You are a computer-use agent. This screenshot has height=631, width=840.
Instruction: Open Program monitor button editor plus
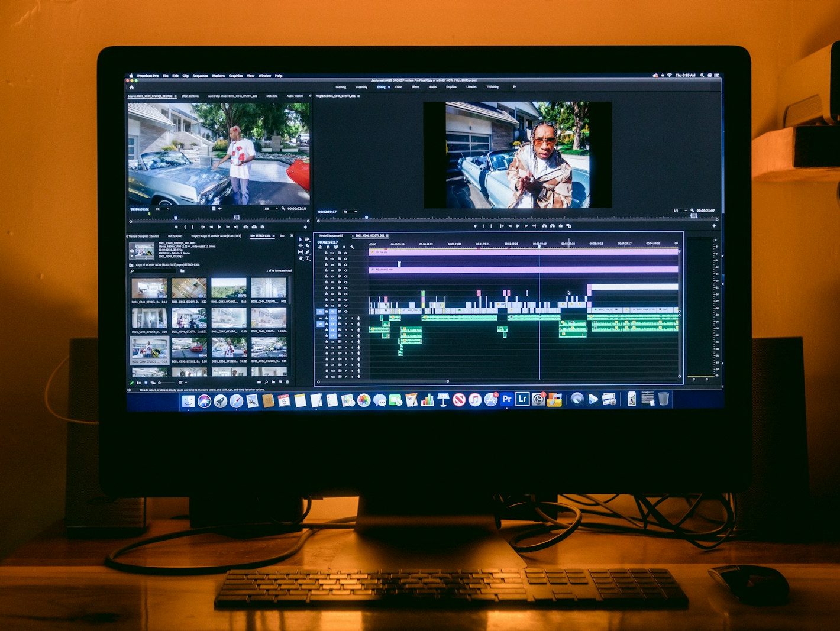(x=714, y=226)
